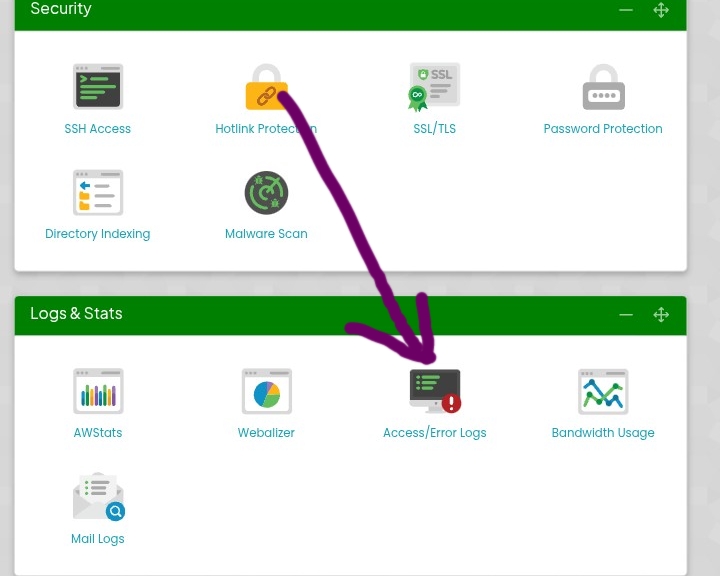This screenshot has width=720, height=576.
Task: Click the Hotlink Protection padlock icon
Action: point(267,87)
